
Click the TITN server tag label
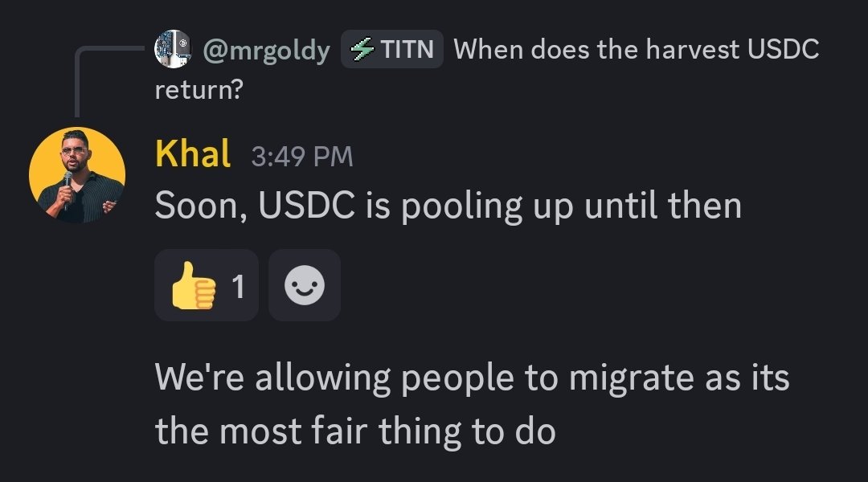(407, 51)
